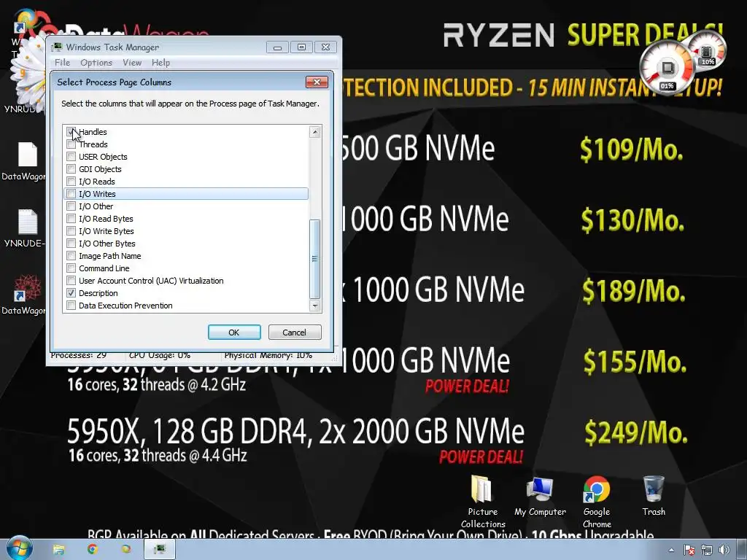
Task: Check the Command Line column
Action: (x=71, y=268)
